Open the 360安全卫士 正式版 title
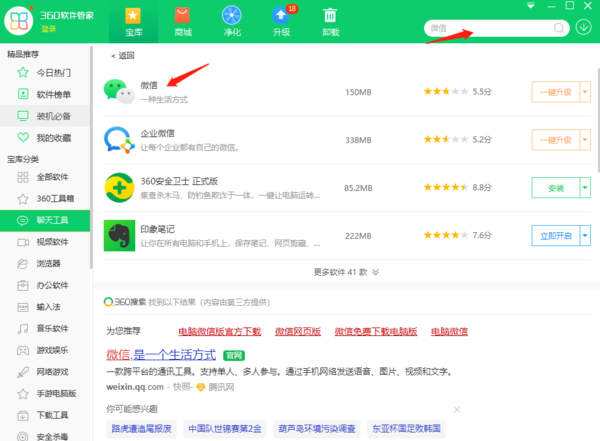The width and height of the screenshot is (600, 441). coord(179,181)
